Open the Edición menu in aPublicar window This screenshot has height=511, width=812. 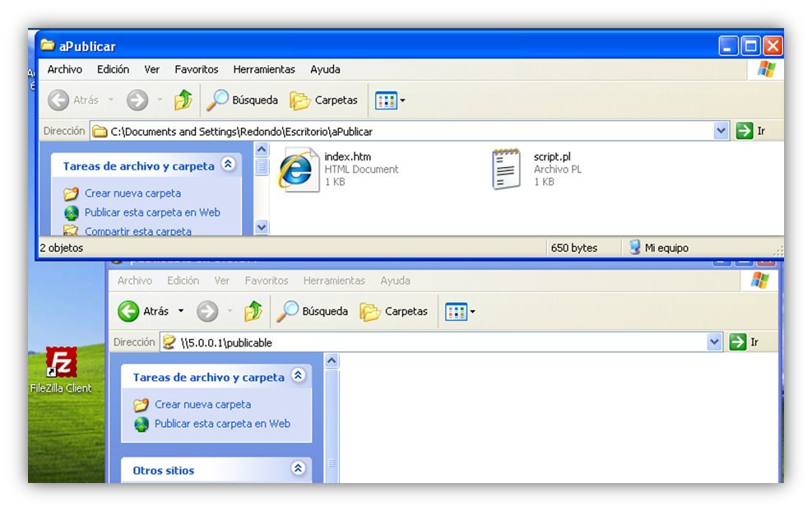(x=113, y=69)
